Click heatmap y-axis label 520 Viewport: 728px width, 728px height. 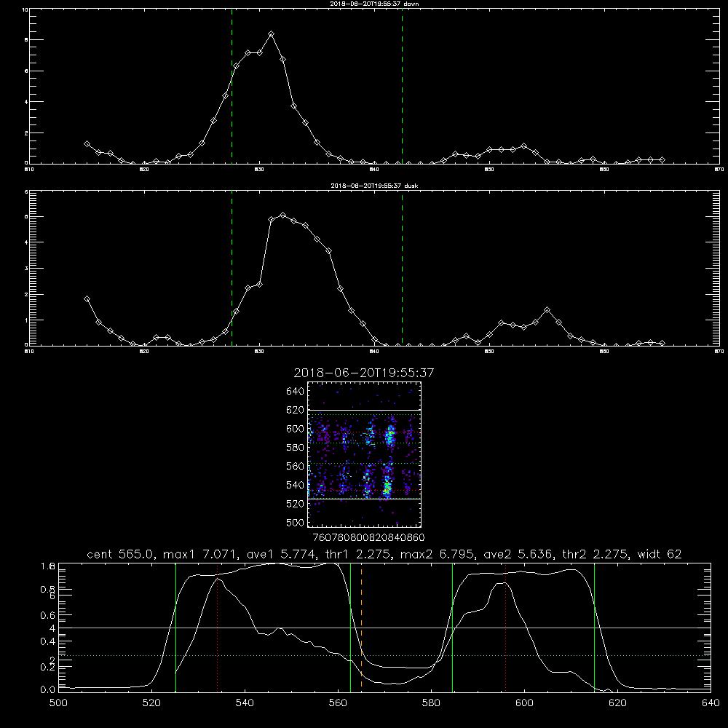pyautogui.click(x=295, y=504)
